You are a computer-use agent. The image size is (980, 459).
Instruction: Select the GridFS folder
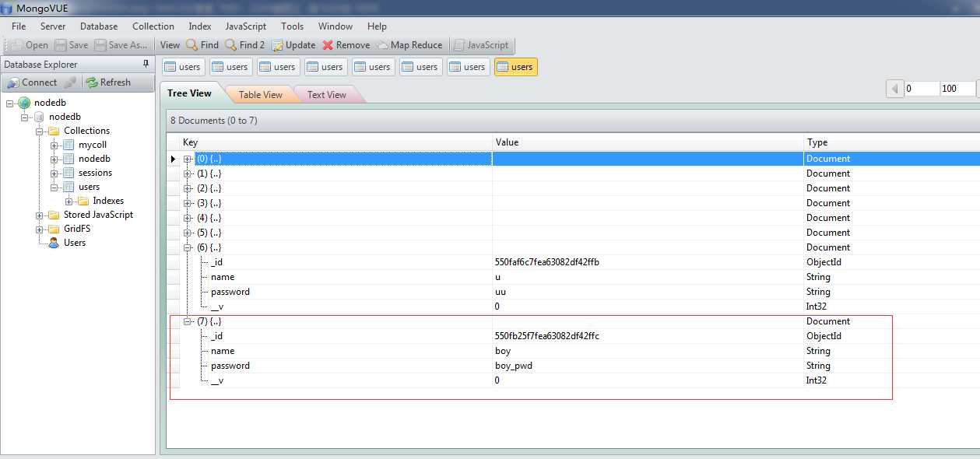[77, 229]
